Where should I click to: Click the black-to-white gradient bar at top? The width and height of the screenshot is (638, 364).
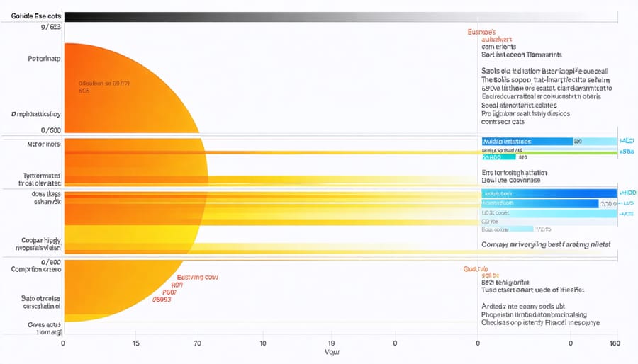coord(319,16)
